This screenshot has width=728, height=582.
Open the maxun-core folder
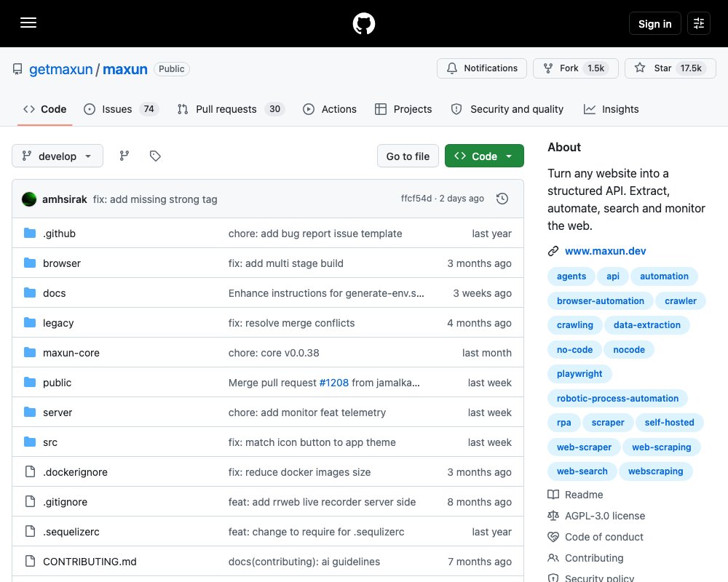pos(71,353)
